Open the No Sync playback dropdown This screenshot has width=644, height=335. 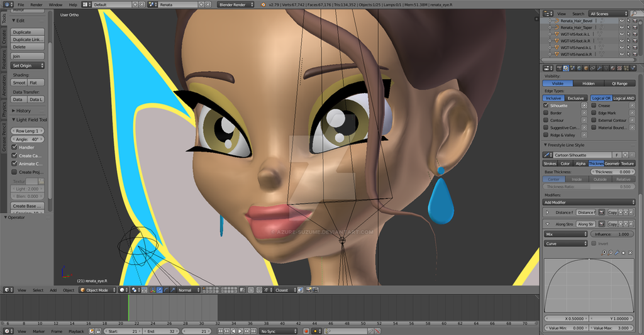pyautogui.click(x=278, y=331)
